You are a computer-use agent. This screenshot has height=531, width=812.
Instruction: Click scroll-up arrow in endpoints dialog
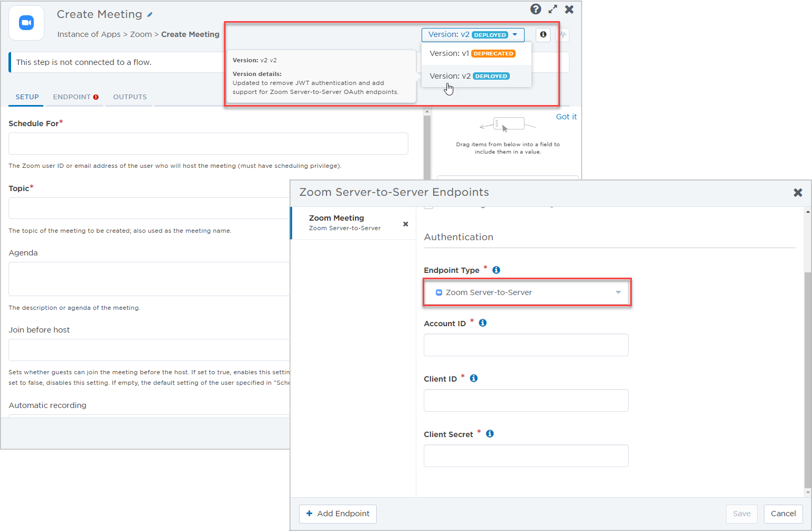click(x=807, y=212)
